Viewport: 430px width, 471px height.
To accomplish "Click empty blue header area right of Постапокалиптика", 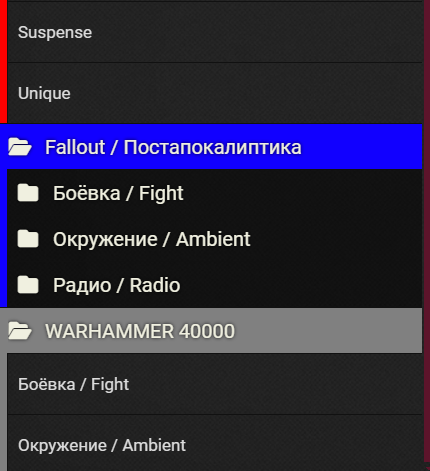I will pos(362,147).
